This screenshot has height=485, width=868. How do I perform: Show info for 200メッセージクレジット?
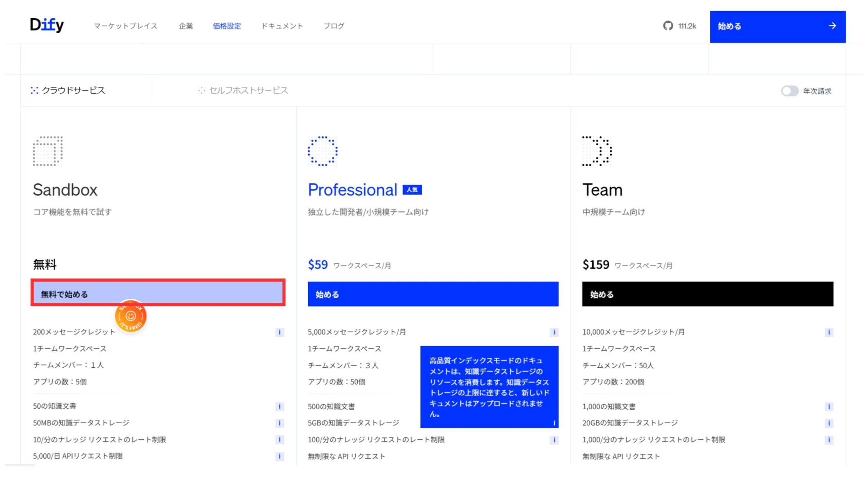coord(279,332)
